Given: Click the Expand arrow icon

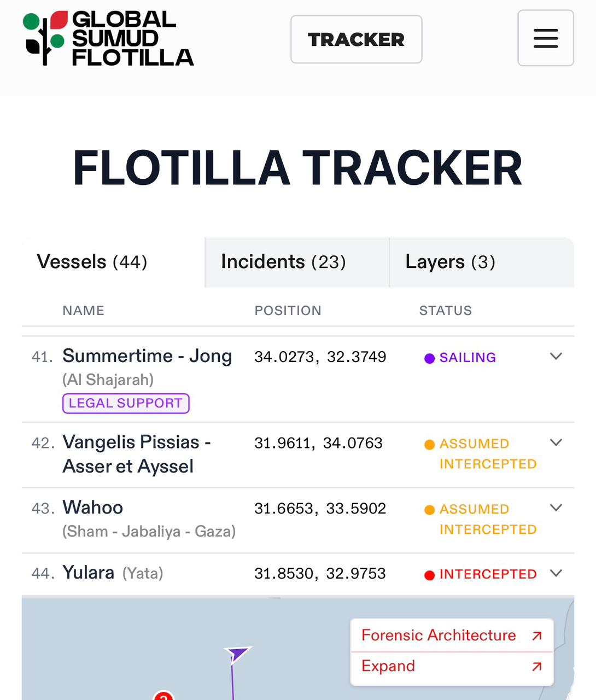Looking at the screenshot, I should (537, 666).
